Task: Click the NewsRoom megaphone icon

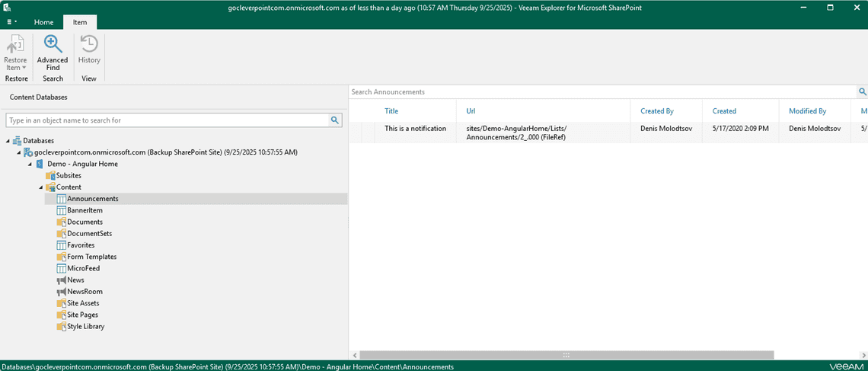Action: click(x=62, y=292)
